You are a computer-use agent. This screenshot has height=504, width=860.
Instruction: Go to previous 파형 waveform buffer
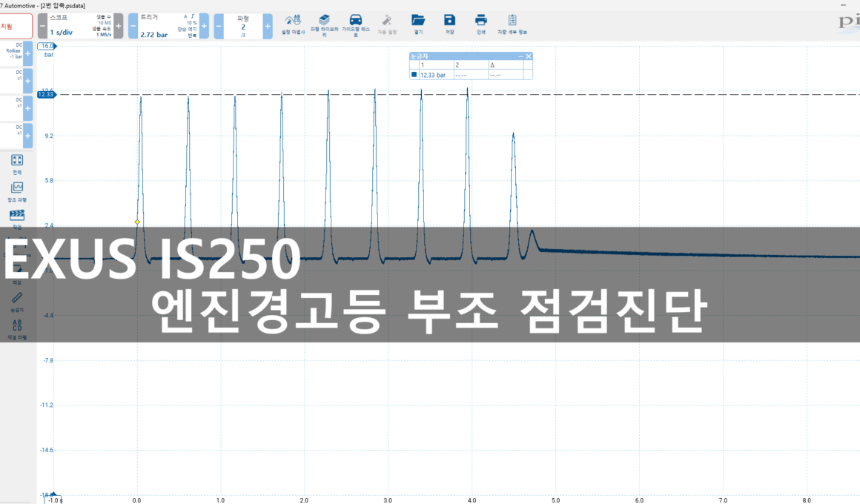[x=219, y=26]
